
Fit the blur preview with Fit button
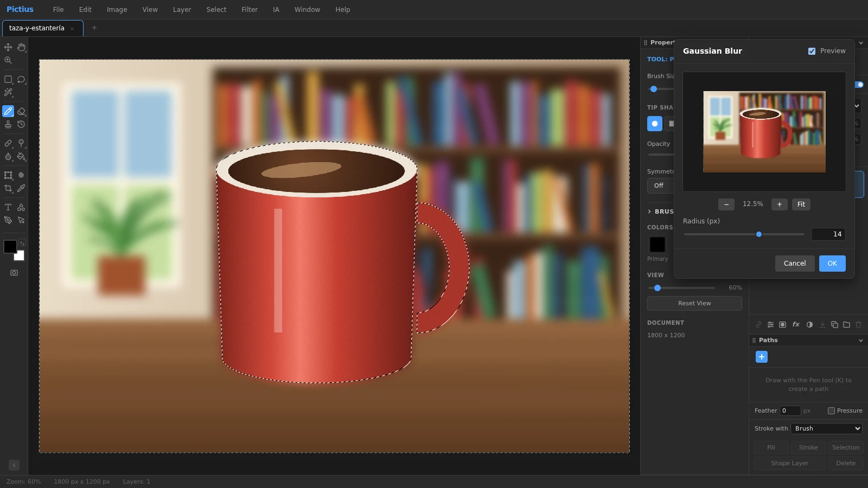click(801, 204)
